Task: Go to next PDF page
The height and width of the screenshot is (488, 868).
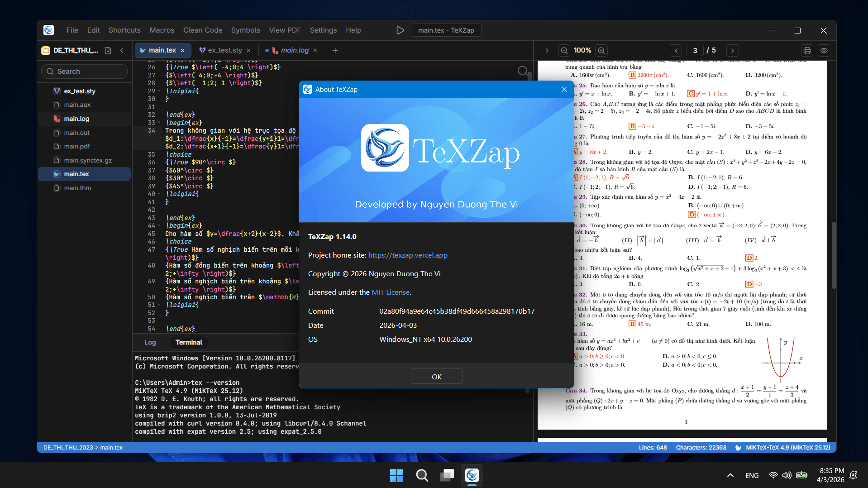Action: [x=733, y=51]
